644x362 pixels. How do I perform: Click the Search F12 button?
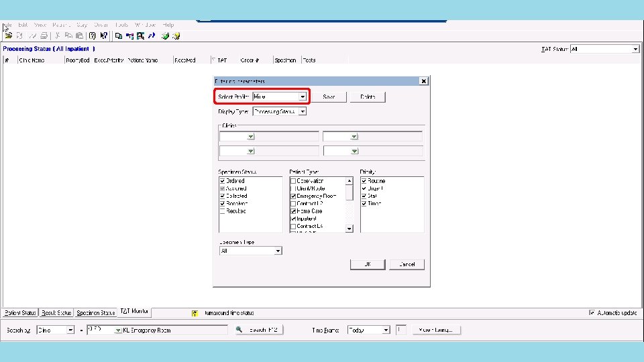259,330
